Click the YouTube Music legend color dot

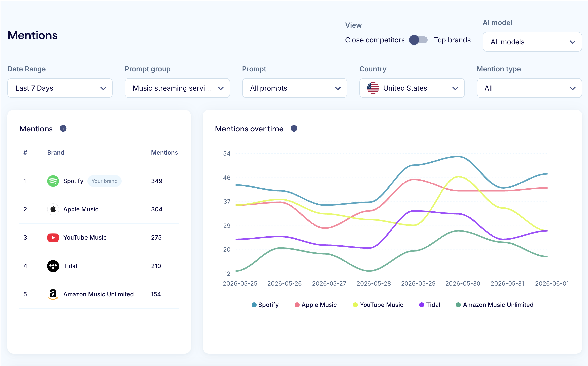tap(355, 305)
